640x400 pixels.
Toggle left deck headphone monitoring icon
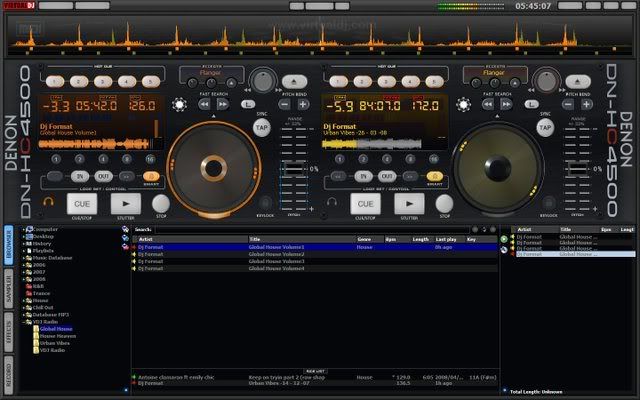click(49, 201)
